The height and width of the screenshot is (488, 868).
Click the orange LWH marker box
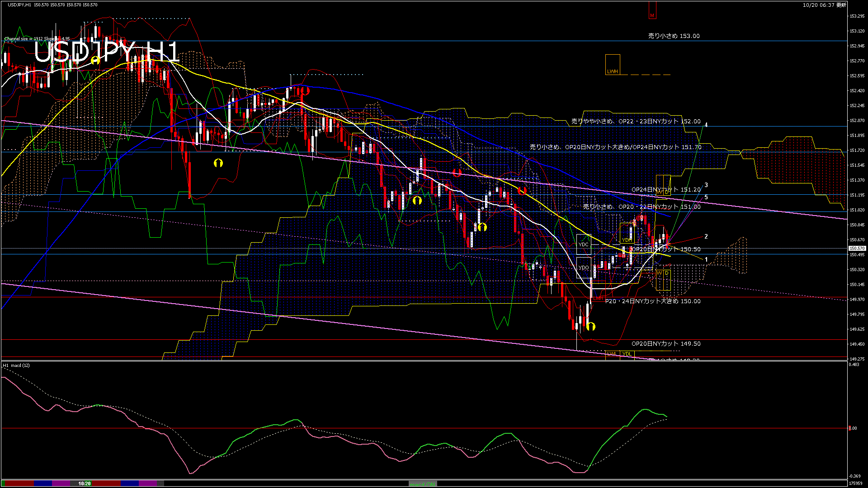click(613, 65)
